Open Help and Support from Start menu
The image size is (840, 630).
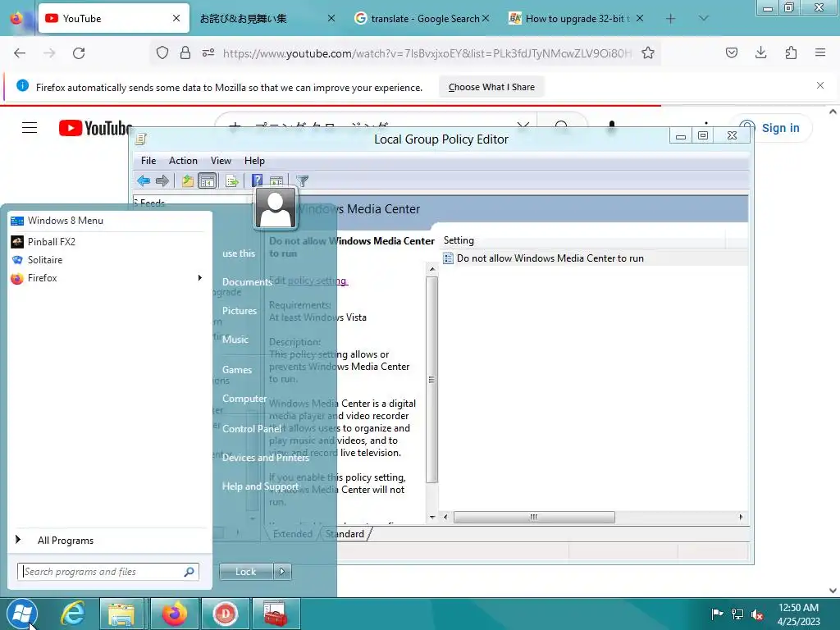(x=260, y=486)
